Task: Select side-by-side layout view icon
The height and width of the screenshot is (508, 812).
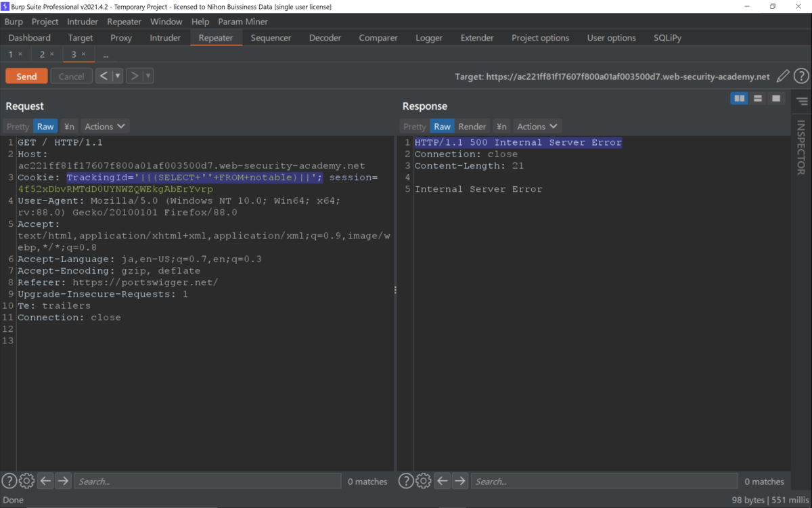Action: click(740, 99)
